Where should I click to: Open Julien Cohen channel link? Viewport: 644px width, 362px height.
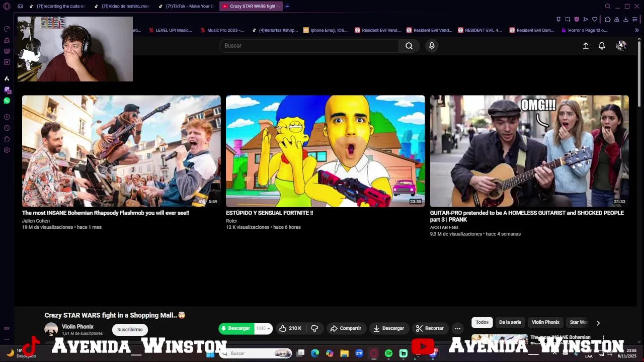click(x=36, y=221)
